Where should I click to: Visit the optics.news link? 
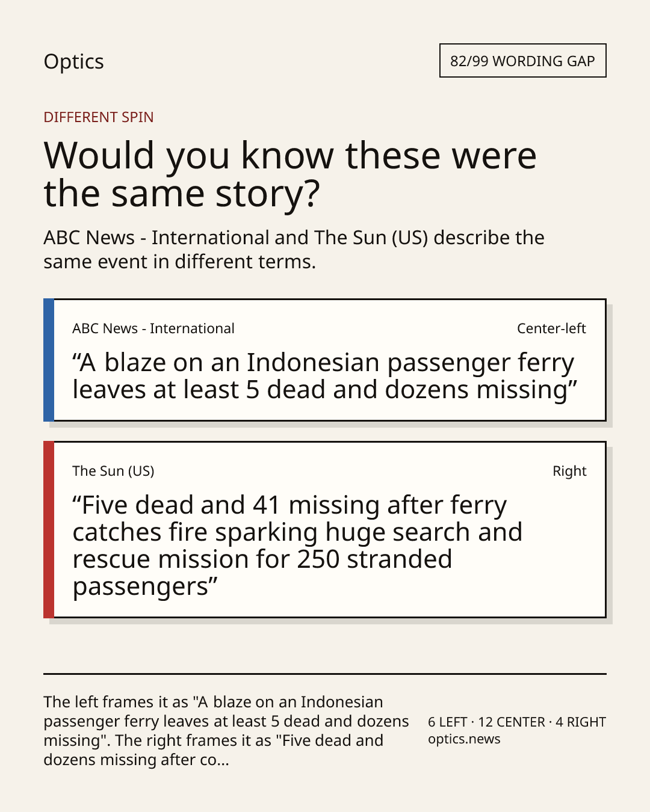click(x=464, y=739)
